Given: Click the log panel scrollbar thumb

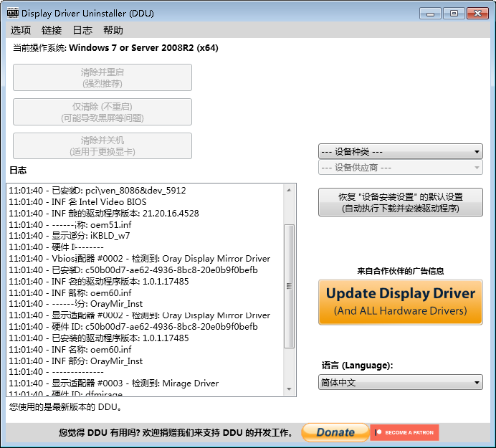Looking at the screenshot, I should pos(290,285).
